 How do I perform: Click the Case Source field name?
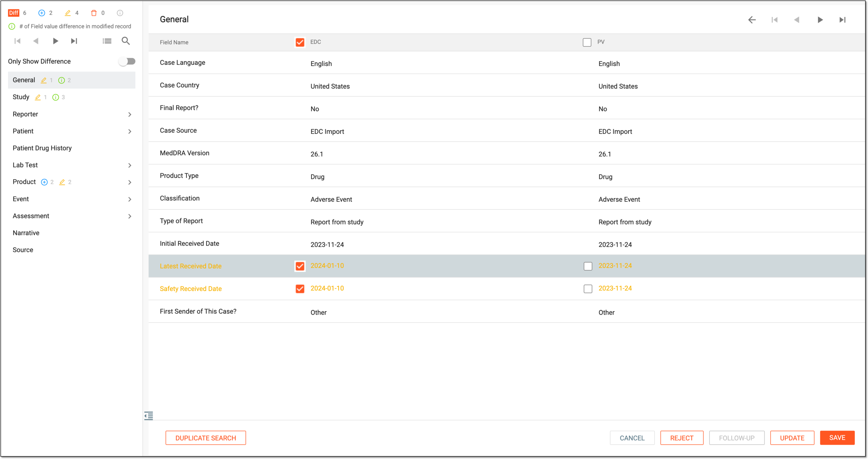point(178,130)
